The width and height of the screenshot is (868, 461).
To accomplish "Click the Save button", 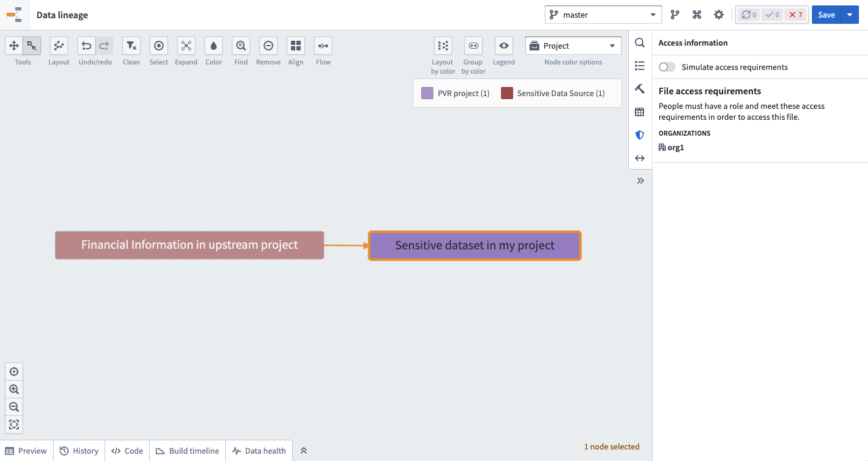I will [827, 15].
